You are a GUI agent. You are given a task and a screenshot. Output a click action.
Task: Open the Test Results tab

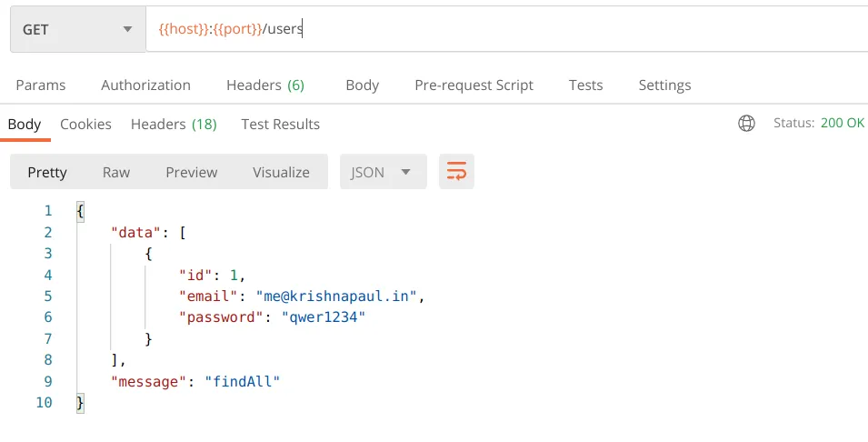click(x=280, y=124)
